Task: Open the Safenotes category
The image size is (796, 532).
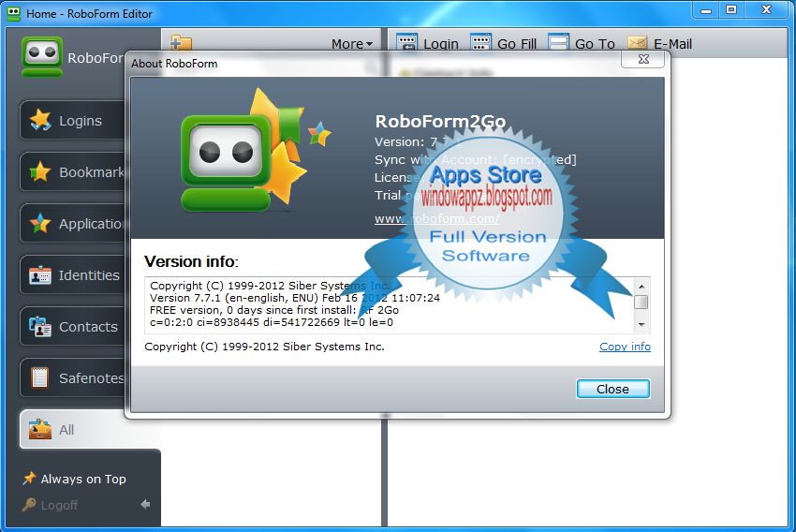Action: click(x=72, y=378)
